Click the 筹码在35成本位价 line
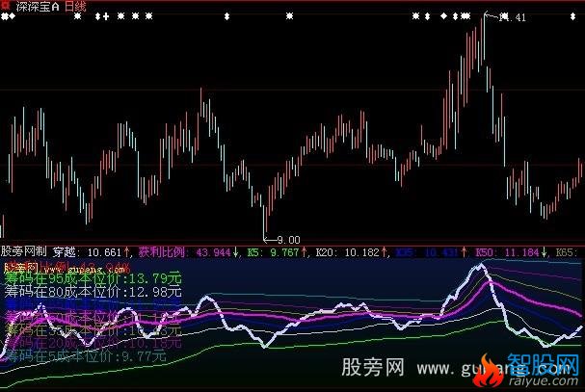The width and height of the screenshot is (585, 392). pyautogui.click(x=93, y=329)
